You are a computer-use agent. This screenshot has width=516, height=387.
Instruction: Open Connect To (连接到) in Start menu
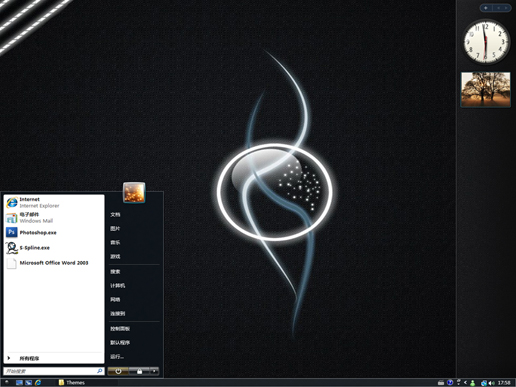pos(118,314)
